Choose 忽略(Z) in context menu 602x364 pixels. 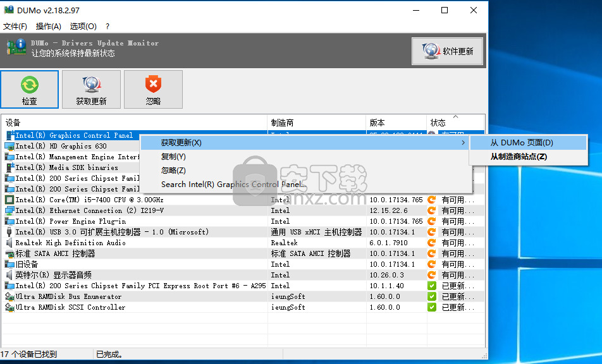[305, 170]
